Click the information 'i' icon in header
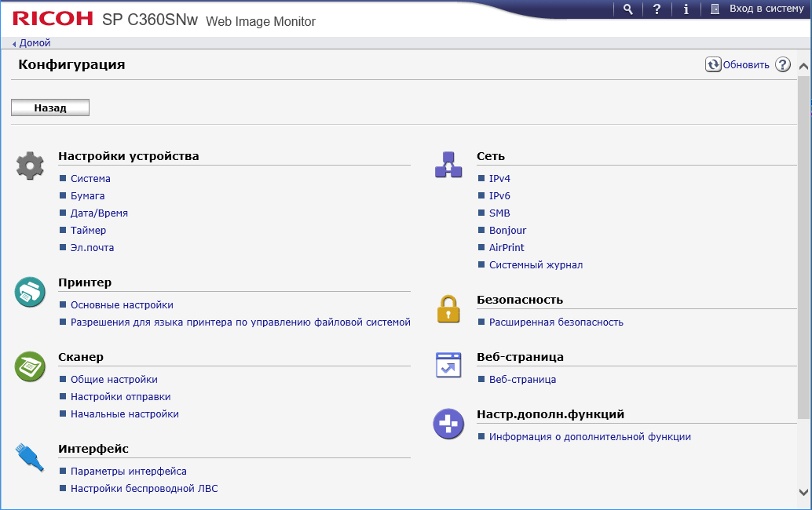 tap(686, 9)
